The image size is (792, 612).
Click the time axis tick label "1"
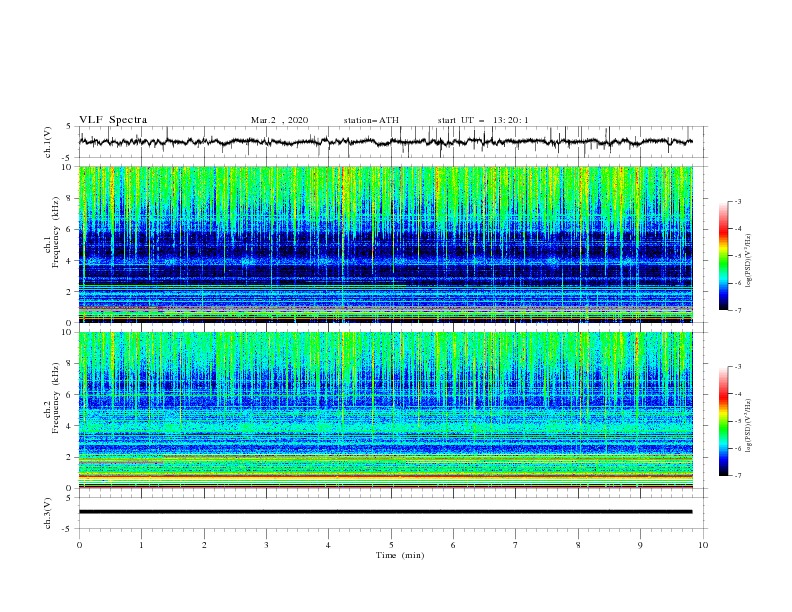141,545
